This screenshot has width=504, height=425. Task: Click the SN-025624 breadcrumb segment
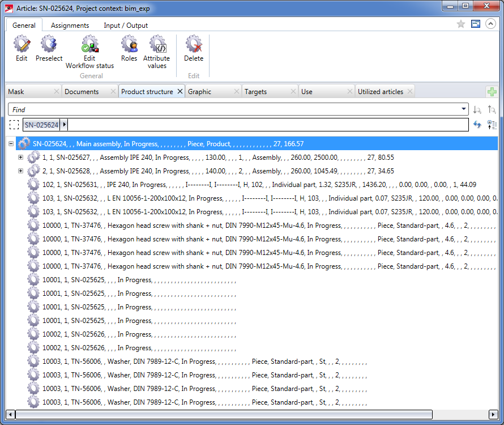point(42,125)
